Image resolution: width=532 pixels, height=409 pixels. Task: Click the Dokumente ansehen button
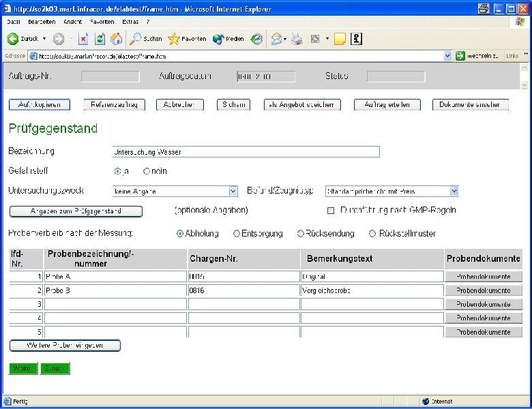click(x=470, y=105)
